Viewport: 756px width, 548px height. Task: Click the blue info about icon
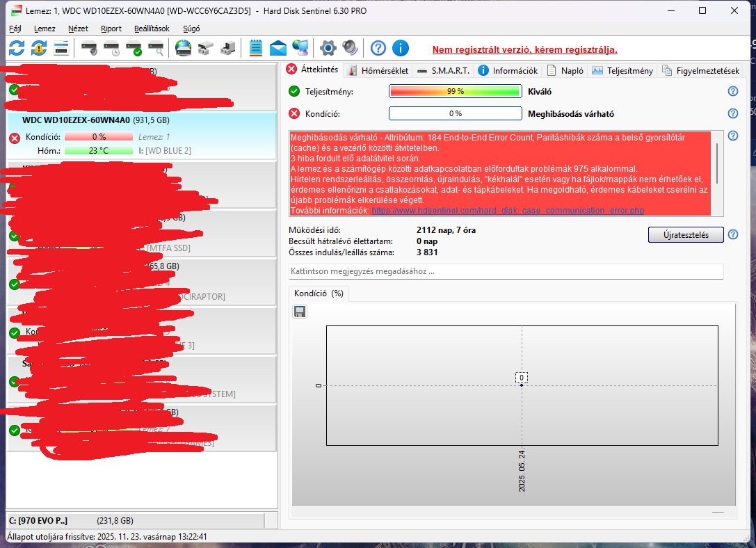[401, 48]
